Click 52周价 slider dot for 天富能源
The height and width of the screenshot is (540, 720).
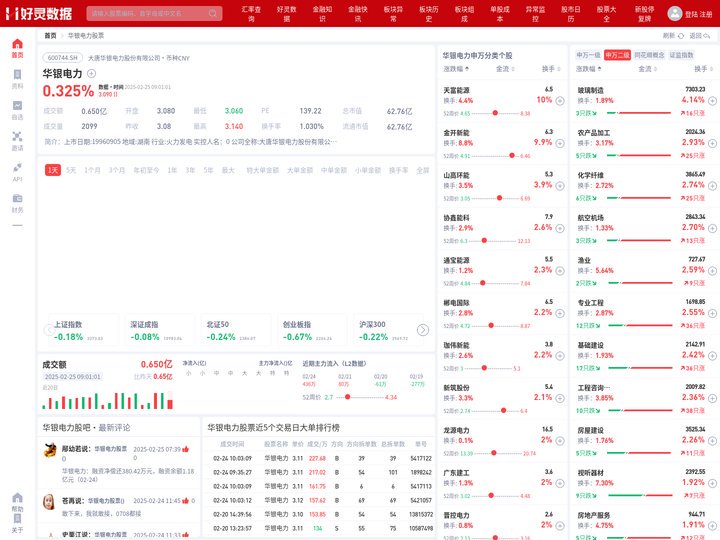pos(495,113)
